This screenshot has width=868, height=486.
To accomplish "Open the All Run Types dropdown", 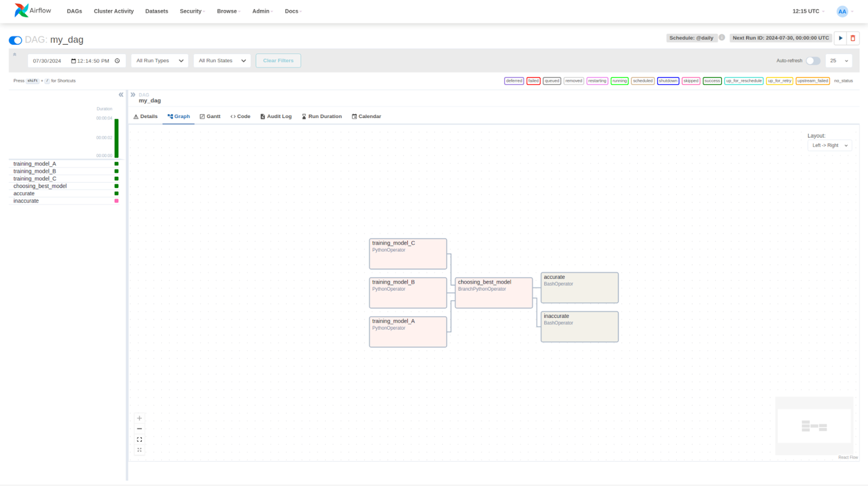I will coord(159,60).
